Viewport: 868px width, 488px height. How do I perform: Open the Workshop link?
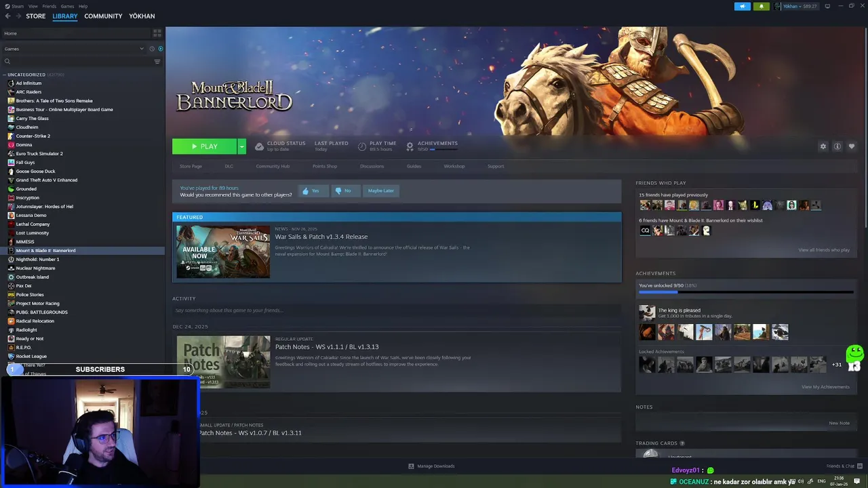(x=454, y=166)
